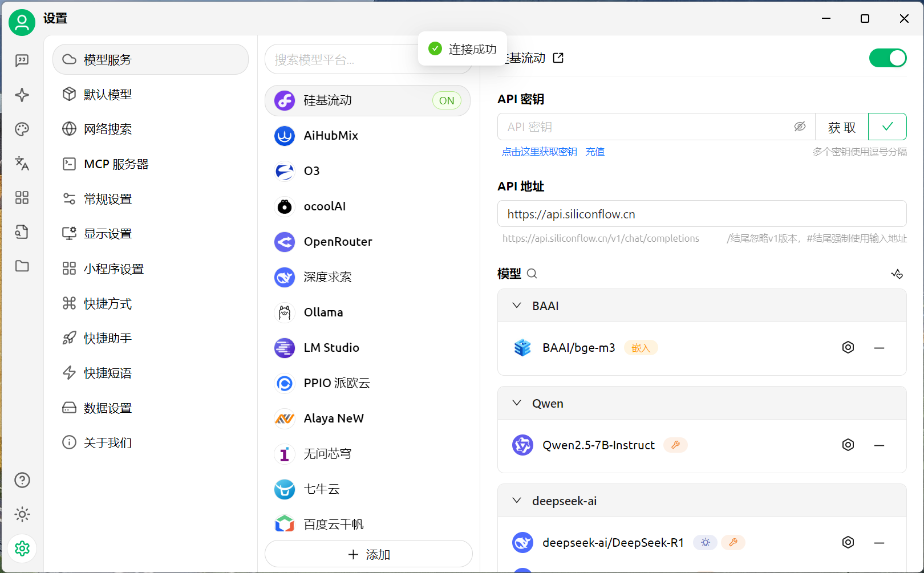Click the magnifier icon next to 模型

coord(532,274)
